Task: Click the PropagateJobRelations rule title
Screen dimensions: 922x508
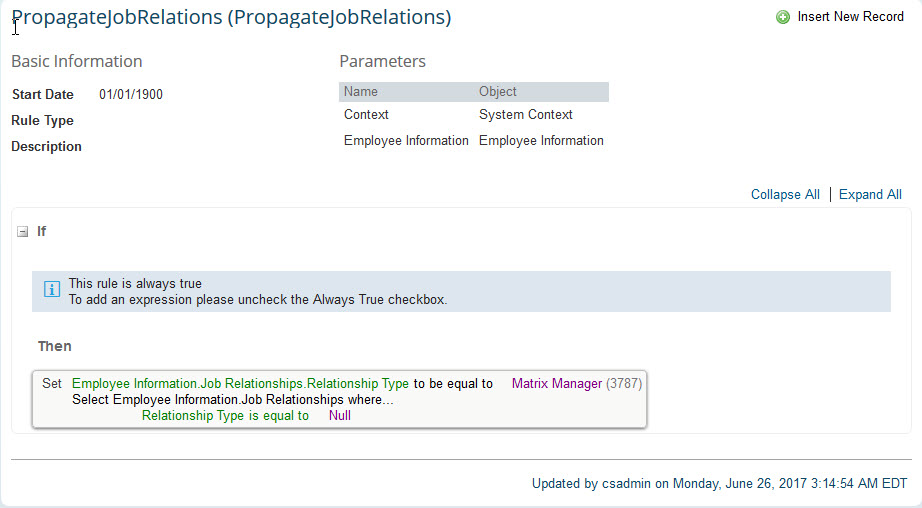Action: (231, 17)
